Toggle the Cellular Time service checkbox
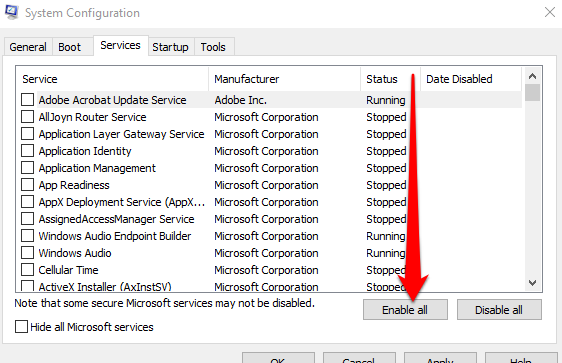 click(28, 270)
